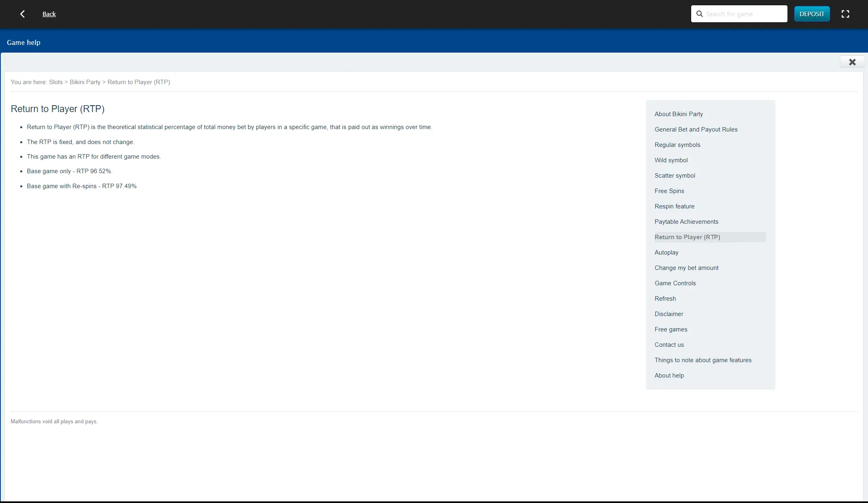The width and height of the screenshot is (868, 503).
Task: Click the Game help title
Action: click(x=23, y=42)
